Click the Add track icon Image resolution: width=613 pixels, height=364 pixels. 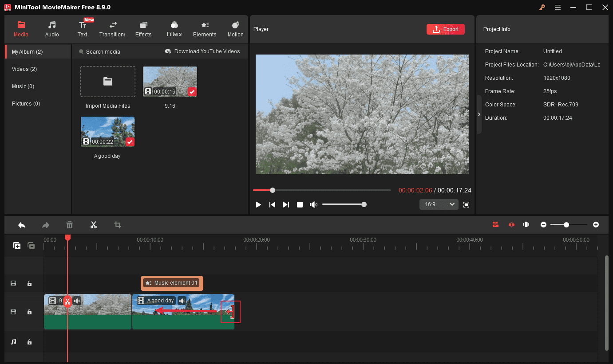(x=17, y=246)
